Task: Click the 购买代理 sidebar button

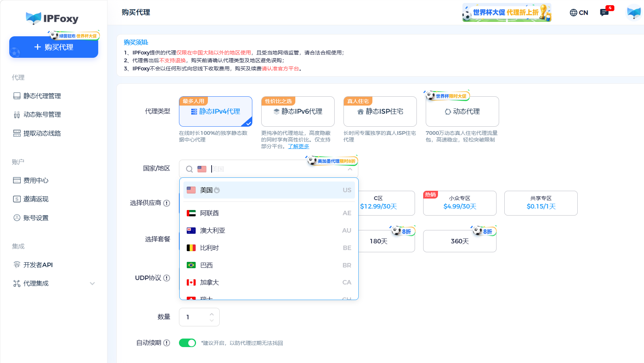Action: (x=54, y=47)
